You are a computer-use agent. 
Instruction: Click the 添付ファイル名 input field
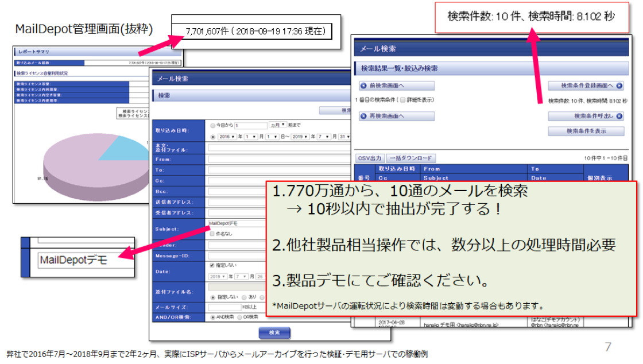(238, 287)
